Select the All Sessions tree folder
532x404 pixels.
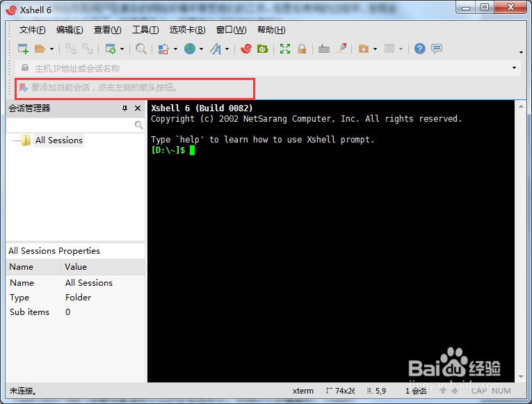pyautogui.click(x=59, y=140)
